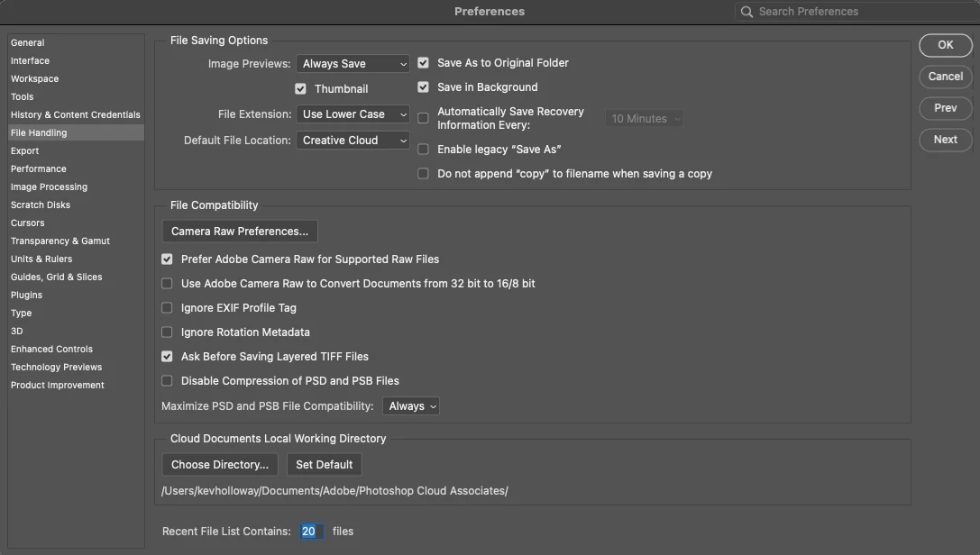Switch to the Performance preferences category
Image resolution: width=980 pixels, height=555 pixels.
point(39,168)
